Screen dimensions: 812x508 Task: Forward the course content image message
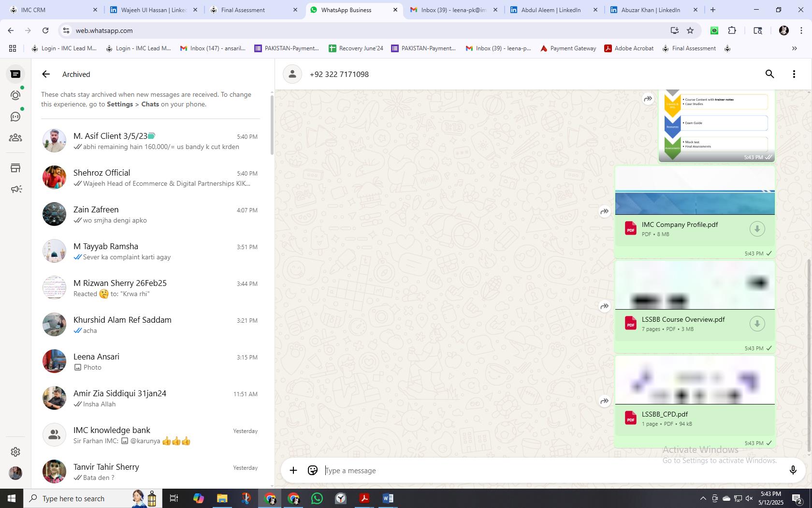[x=648, y=99]
